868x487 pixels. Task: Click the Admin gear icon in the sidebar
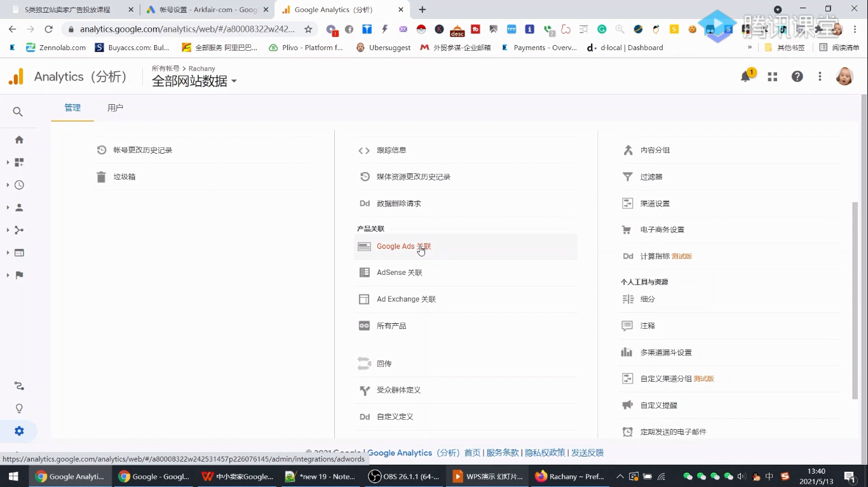point(19,430)
